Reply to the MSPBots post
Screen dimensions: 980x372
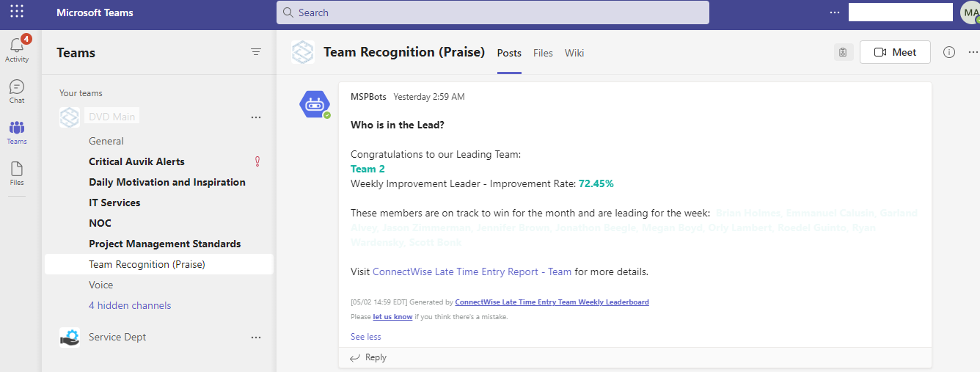tap(368, 357)
